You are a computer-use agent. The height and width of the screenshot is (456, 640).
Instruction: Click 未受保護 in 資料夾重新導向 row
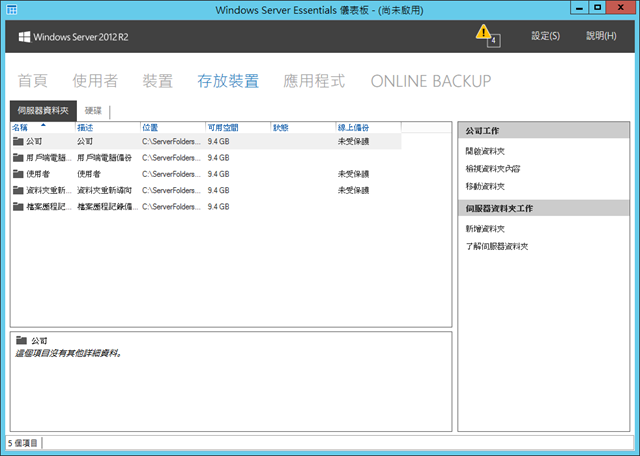(x=353, y=190)
